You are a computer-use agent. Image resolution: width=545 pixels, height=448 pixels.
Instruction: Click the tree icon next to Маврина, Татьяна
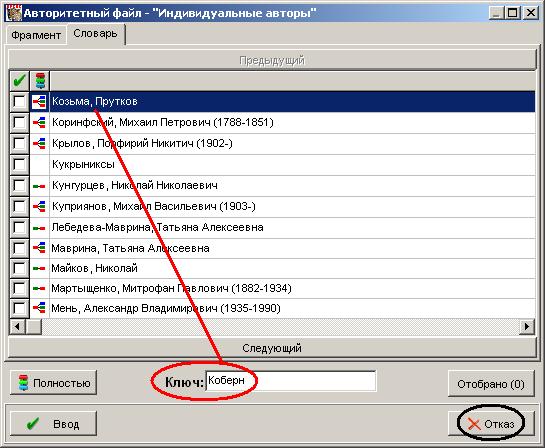39,248
